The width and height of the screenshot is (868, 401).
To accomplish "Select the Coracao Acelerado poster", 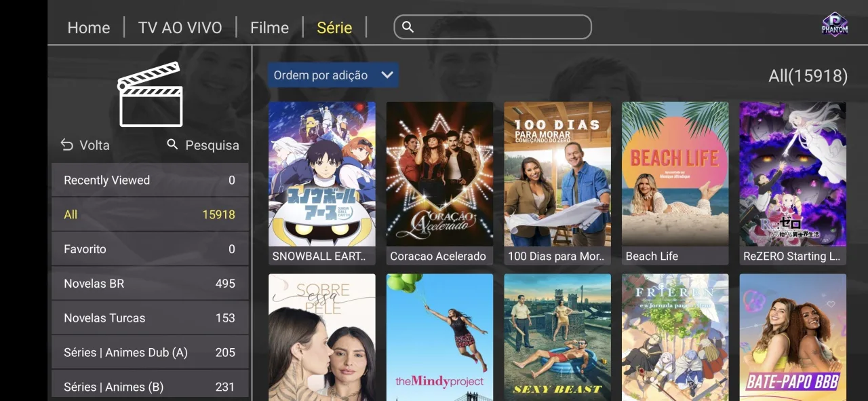I will (440, 183).
